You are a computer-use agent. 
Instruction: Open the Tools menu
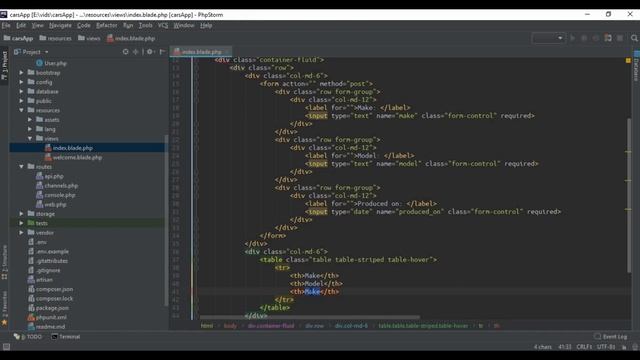pos(145,25)
